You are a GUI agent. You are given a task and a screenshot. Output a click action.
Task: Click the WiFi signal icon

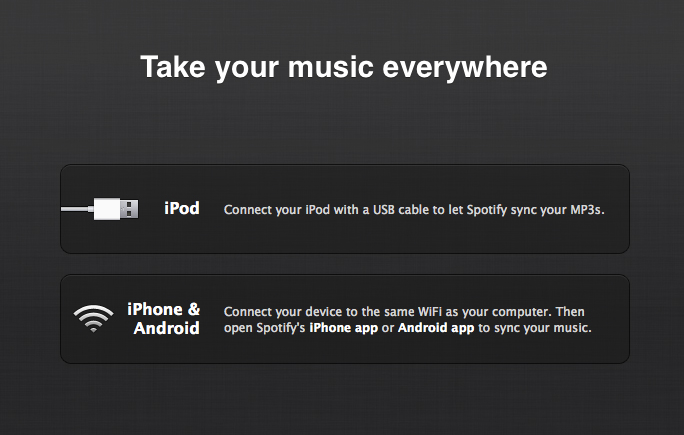coord(93,318)
